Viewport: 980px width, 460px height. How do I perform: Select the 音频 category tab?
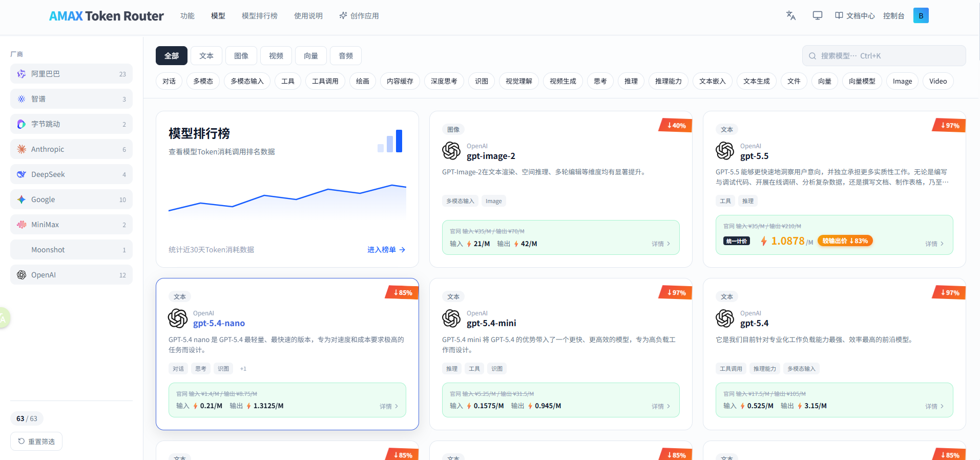coord(346,56)
